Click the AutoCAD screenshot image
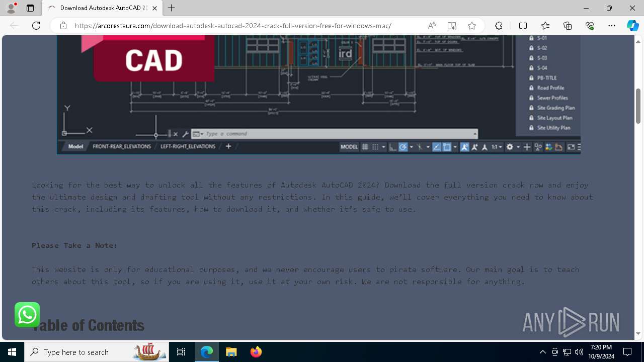Viewport: 644px width, 362px height. point(318,95)
